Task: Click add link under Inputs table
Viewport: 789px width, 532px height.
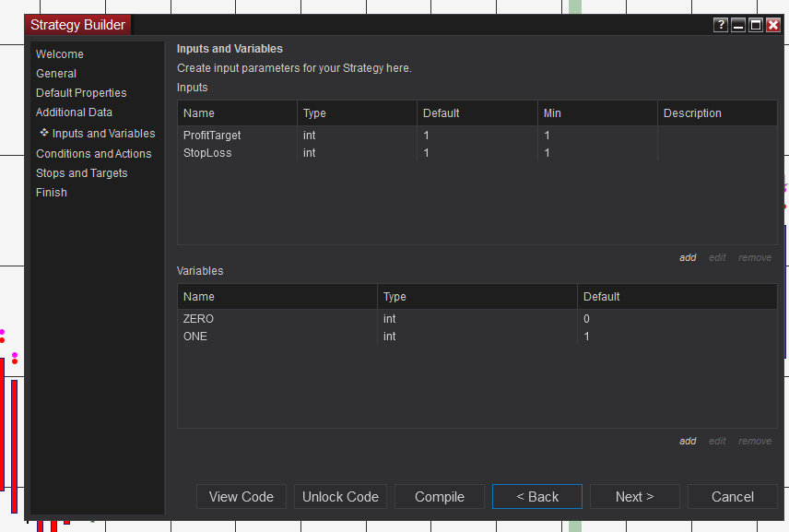Action: pyautogui.click(x=688, y=257)
